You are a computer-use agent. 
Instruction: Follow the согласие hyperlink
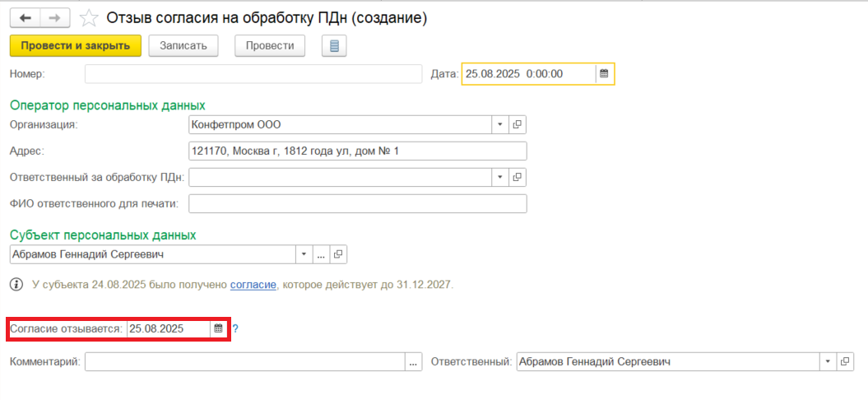pos(254,285)
